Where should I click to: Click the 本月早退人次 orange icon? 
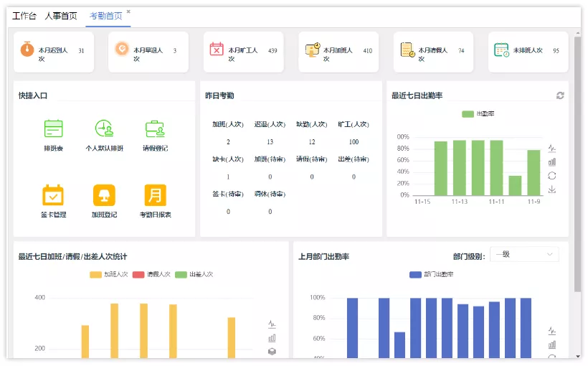point(122,49)
